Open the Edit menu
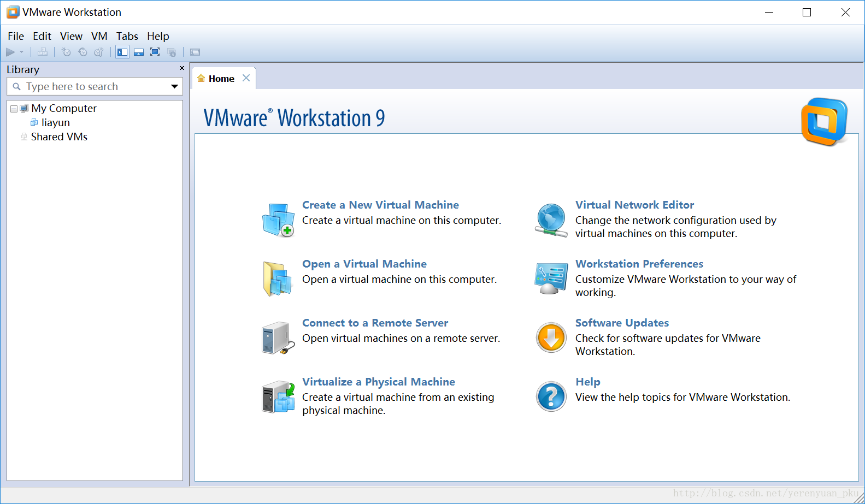 coord(42,36)
